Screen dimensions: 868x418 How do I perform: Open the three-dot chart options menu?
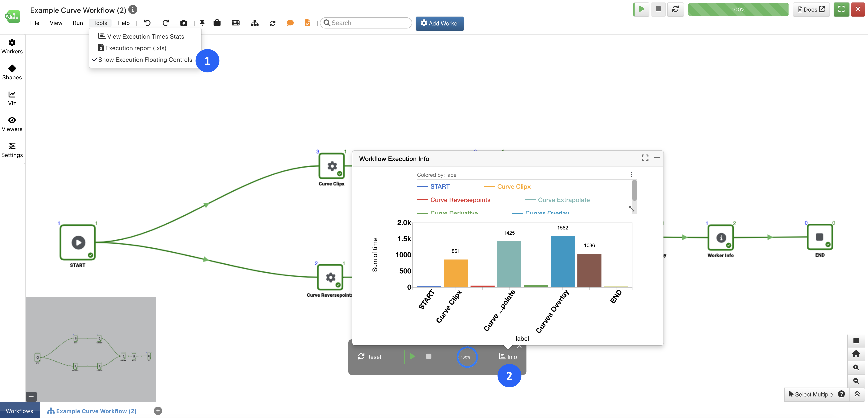[x=631, y=174]
